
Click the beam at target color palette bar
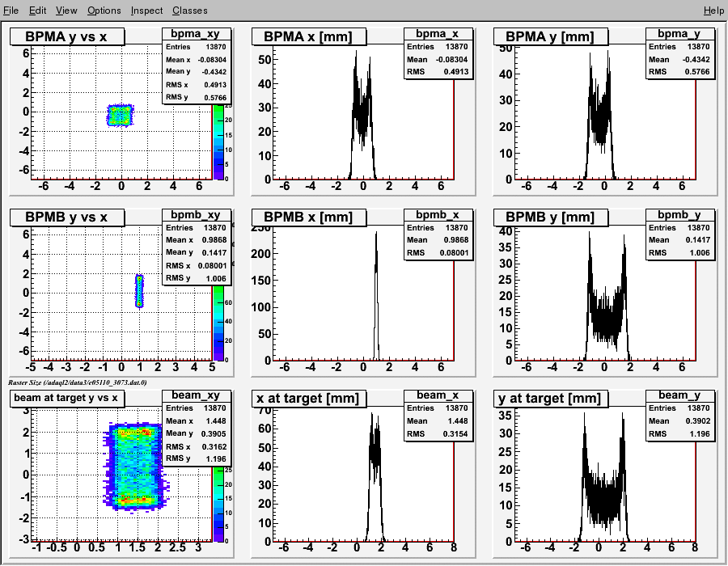[x=218, y=504]
